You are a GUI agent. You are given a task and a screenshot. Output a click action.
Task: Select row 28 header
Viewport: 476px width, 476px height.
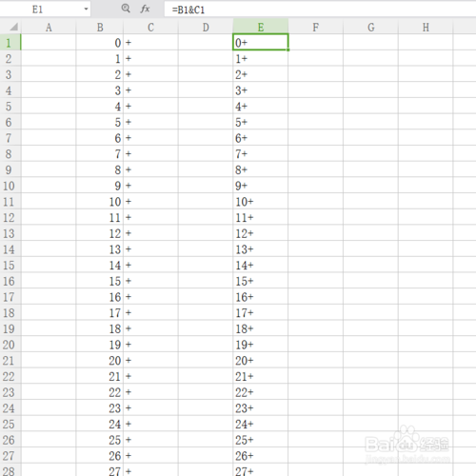pyautogui.click(x=10, y=470)
